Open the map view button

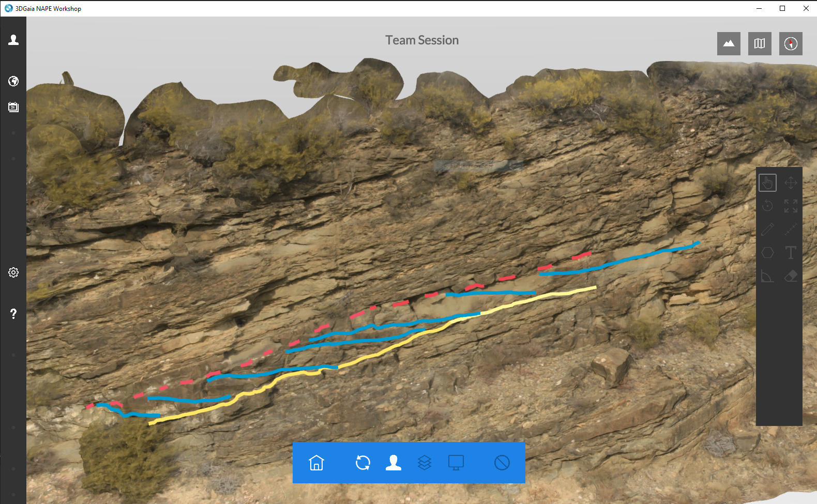point(760,43)
